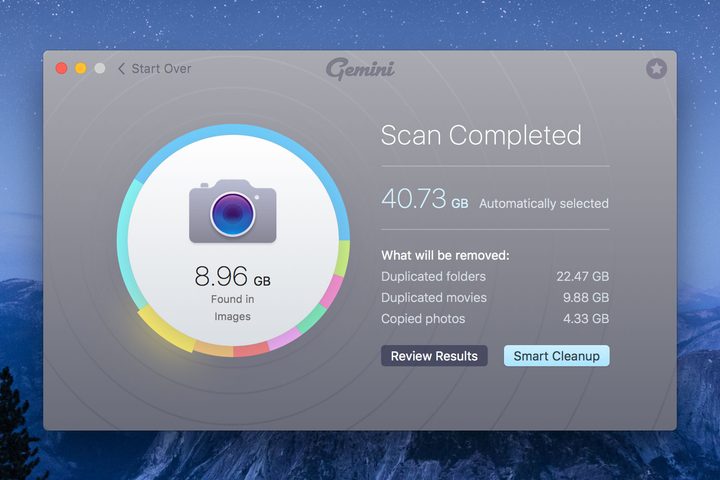720x480 pixels.
Task: Click the camera icon in the chart center
Action: [233, 211]
